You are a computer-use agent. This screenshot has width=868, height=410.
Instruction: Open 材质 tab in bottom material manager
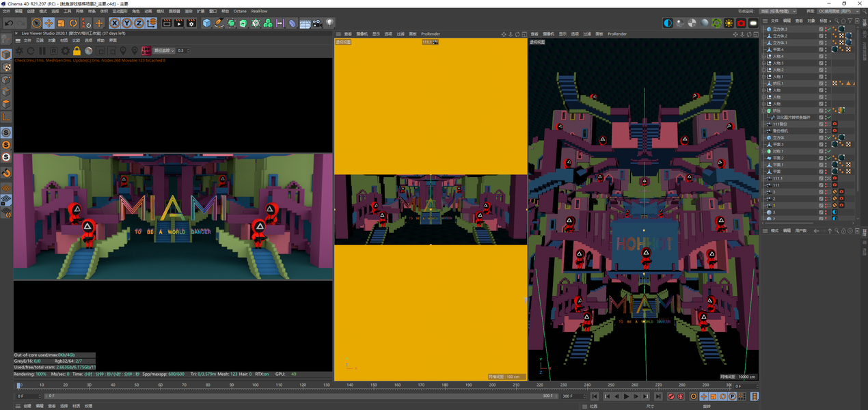coord(77,406)
